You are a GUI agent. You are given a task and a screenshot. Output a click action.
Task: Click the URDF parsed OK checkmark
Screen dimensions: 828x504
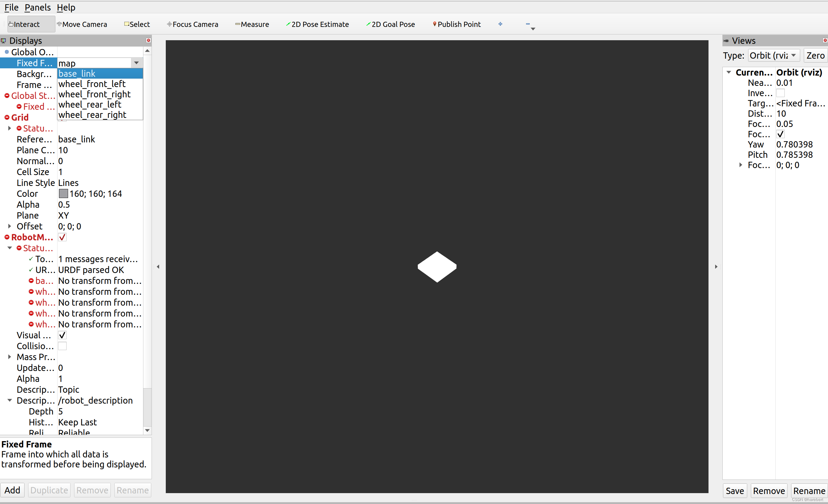point(31,270)
